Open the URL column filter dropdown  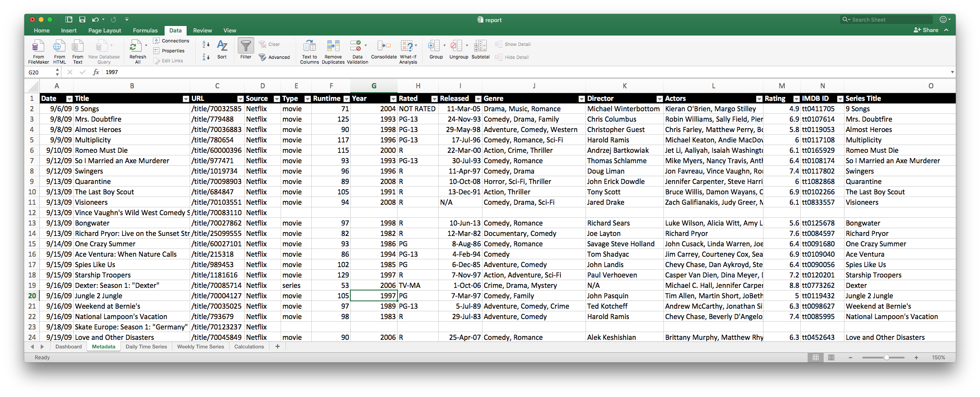click(240, 99)
